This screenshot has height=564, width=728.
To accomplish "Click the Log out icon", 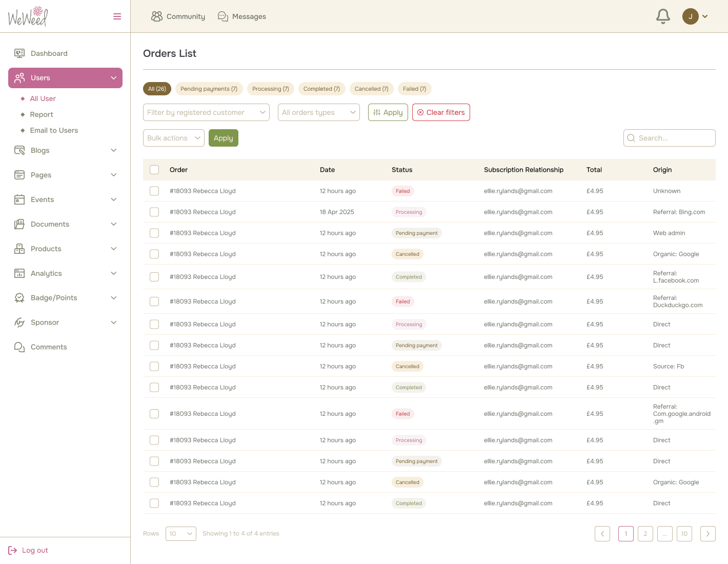I will (x=13, y=550).
